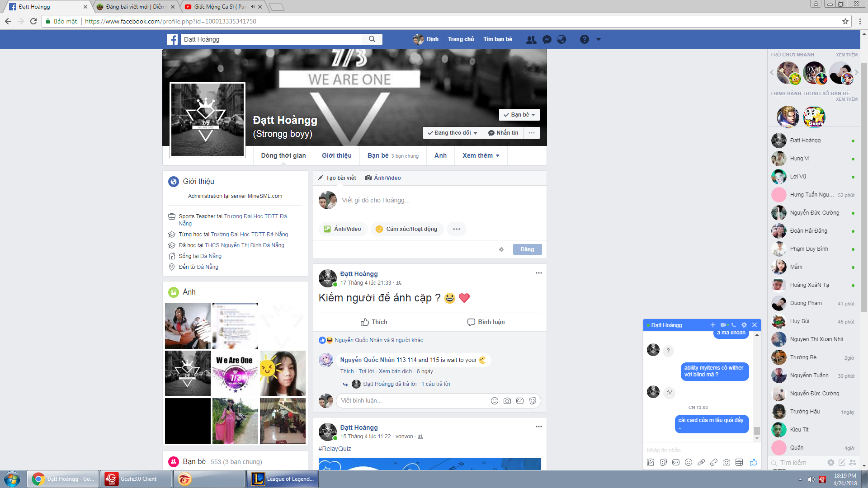Open the account menu arrow in top bar
The height and width of the screenshot is (488, 868).
(599, 39)
